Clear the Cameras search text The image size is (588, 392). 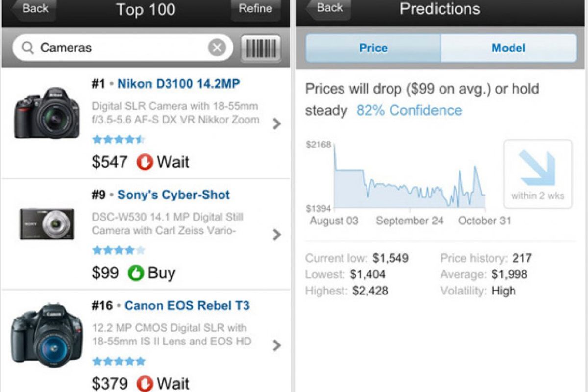217,48
